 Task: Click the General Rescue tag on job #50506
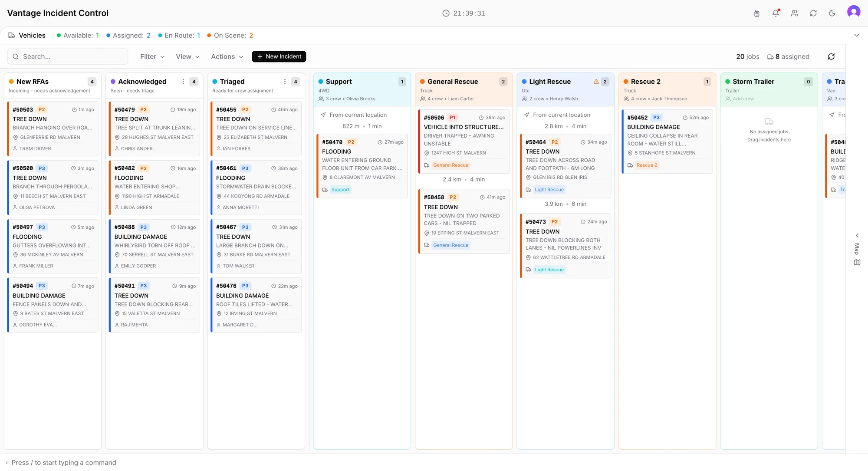coord(450,165)
